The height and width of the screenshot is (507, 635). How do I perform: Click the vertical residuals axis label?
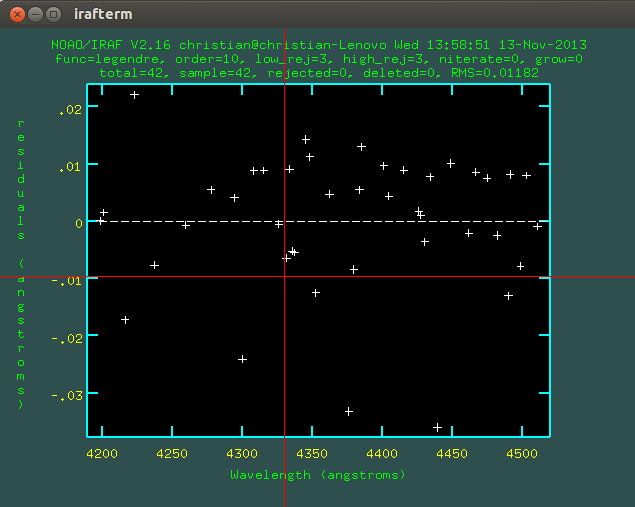(x=21, y=264)
